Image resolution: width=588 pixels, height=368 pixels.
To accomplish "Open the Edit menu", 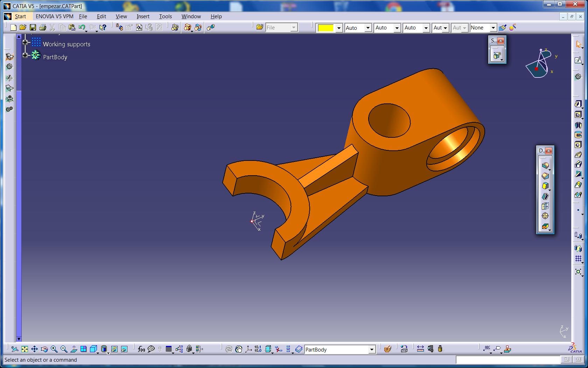I will point(101,16).
